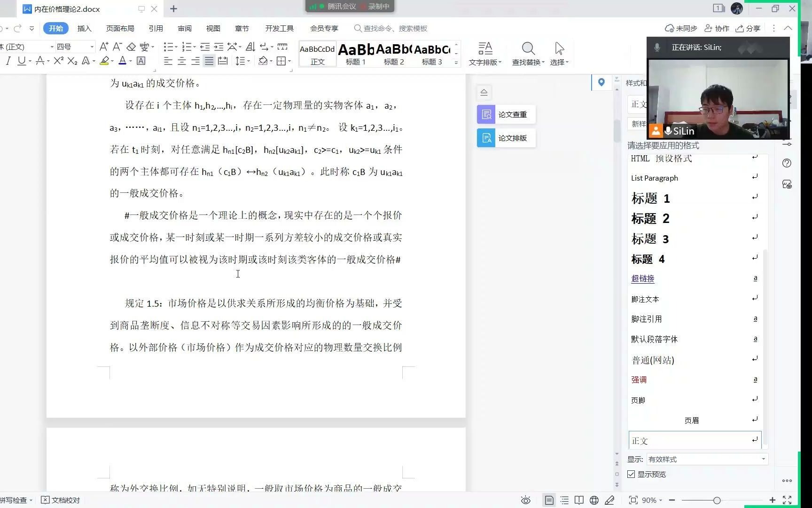This screenshot has height=508, width=812.
Task: Open new tab with plus button
Action: [x=173, y=8]
